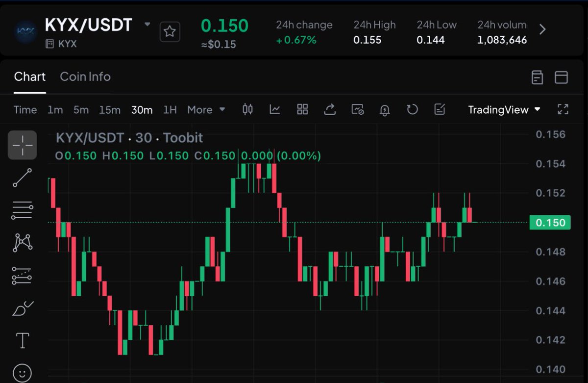
Task: Click the OHLC values line in chart legend
Action: point(188,156)
